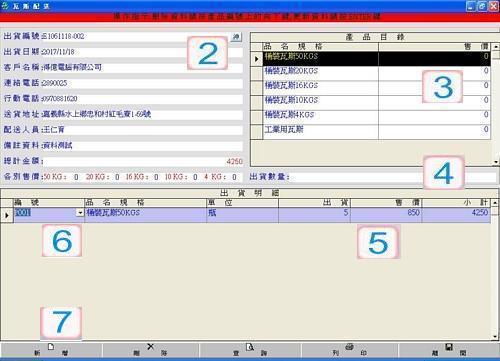
Task: Click the 產品目錄 scrollbar down arrow
Action: click(x=496, y=162)
